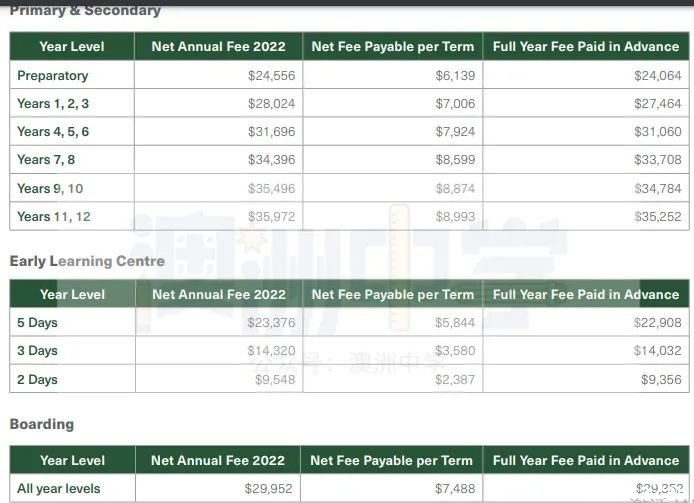
Task: Click Years 11, 12 advance fee $35,252
Action: pos(658,217)
